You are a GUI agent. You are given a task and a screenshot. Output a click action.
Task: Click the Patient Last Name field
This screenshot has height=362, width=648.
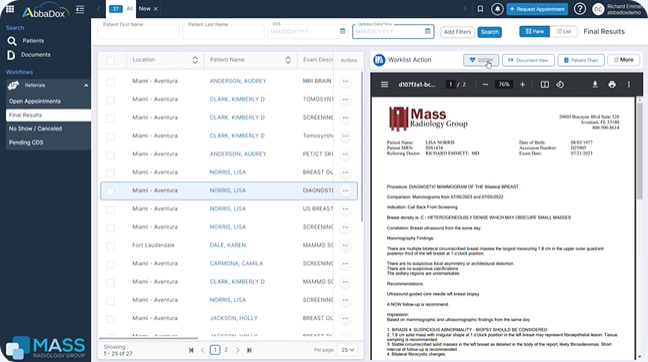223,31
